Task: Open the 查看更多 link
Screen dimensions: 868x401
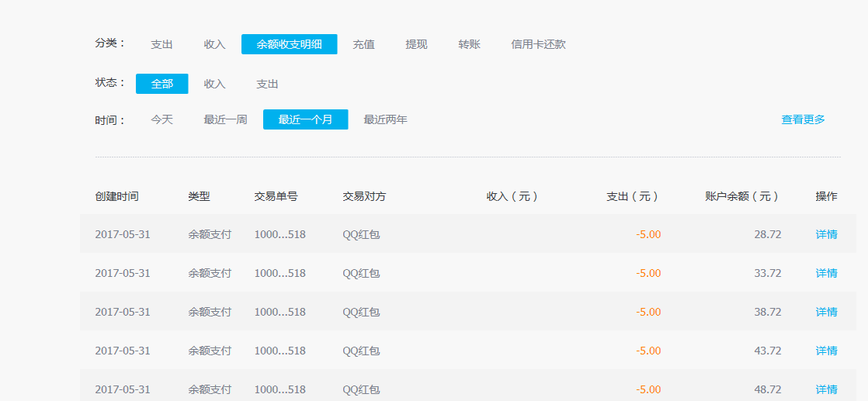Action: (x=804, y=119)
